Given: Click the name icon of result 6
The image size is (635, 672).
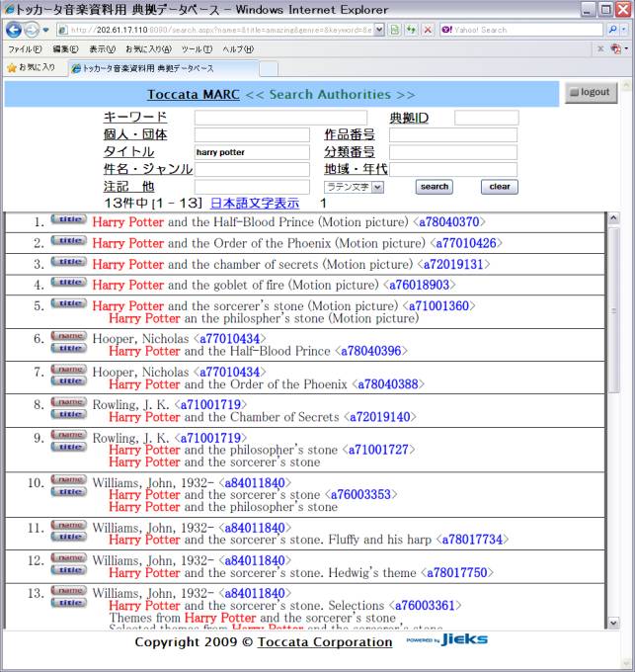Looking at the screenshot, I should coord(68,336).
